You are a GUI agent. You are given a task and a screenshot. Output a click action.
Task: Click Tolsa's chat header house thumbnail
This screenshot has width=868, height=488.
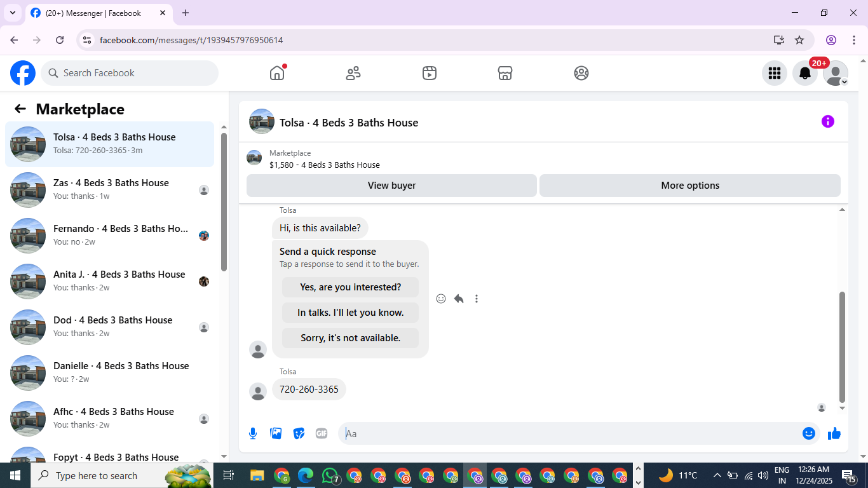point(262,121)
